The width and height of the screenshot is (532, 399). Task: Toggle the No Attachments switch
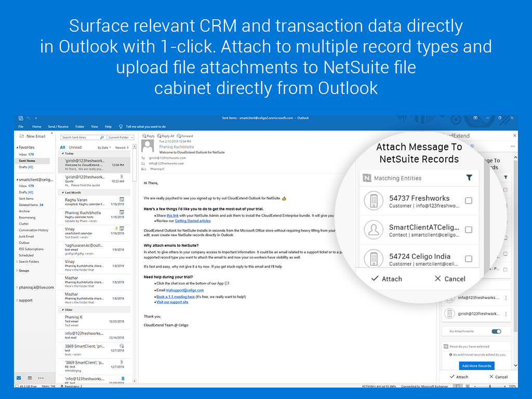[496, 331]
